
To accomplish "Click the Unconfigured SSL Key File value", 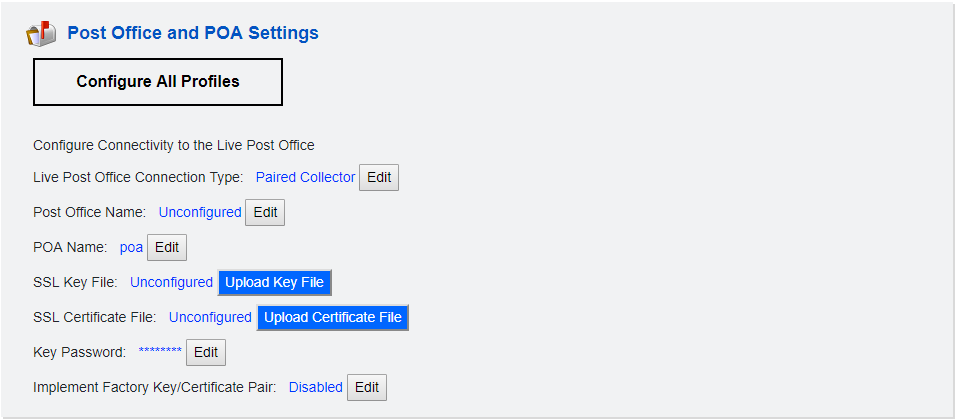I will coord(171,282).
